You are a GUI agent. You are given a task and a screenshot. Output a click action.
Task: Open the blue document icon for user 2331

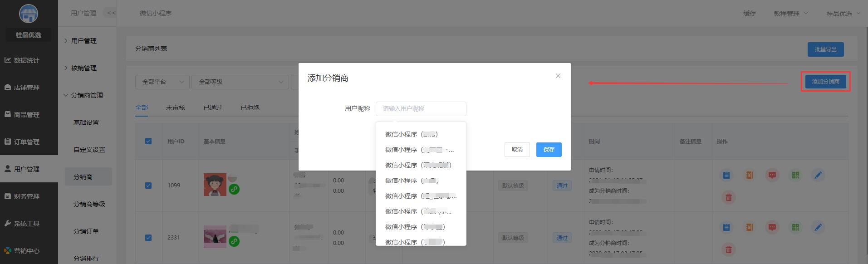pyautogui.click(x=726, y=227)
